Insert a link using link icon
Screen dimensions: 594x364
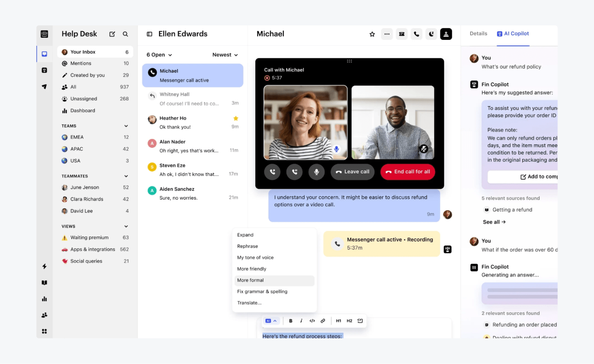coord(323,321)
